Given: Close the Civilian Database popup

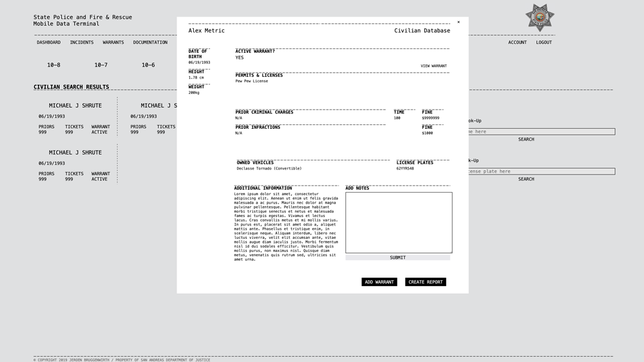Looking at the screenshot, I should [459, 23].
